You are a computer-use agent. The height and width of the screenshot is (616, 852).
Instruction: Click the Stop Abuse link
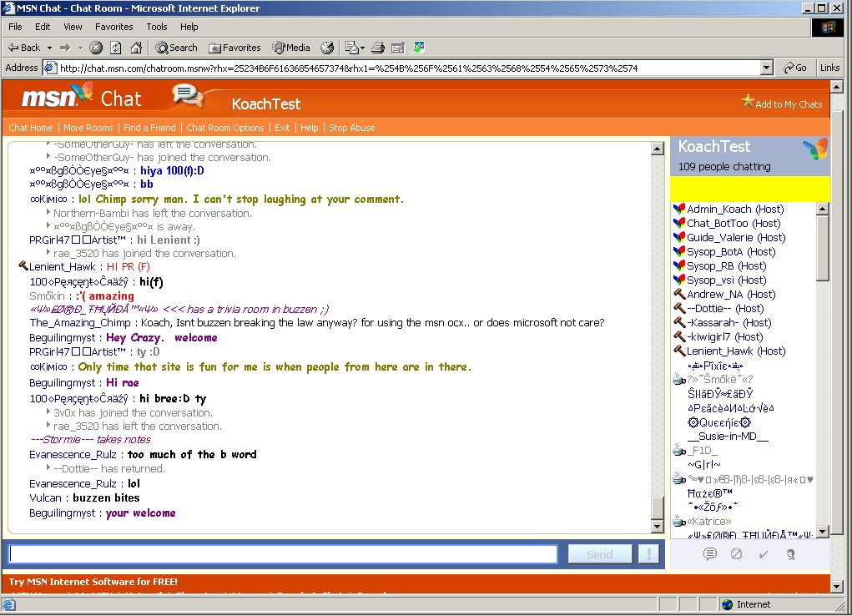tap(351, 128)
